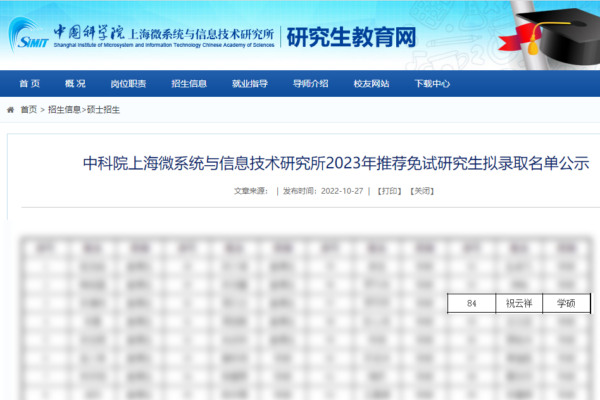
Task: Click the SIMIT logo in header
Action: coord(29,35)
